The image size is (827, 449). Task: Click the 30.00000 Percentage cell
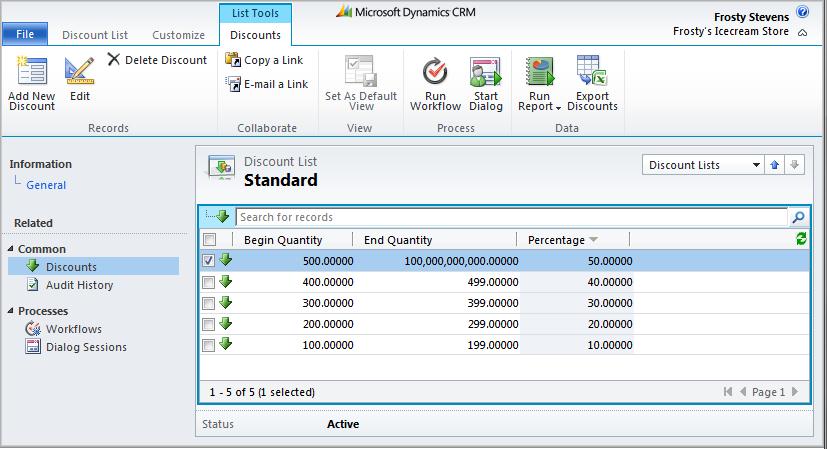(610, 303)
